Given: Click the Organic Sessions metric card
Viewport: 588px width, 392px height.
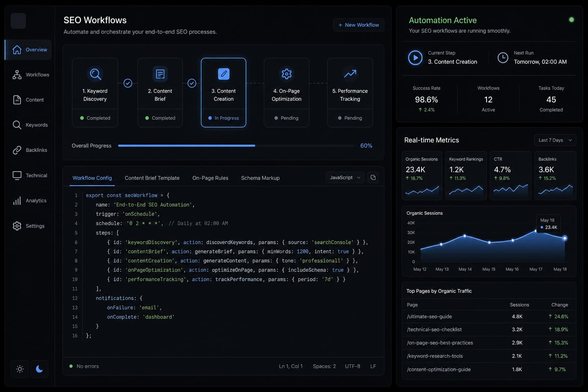Looking at the screenshot, I should pyautogui.click(x=422, y=176).
